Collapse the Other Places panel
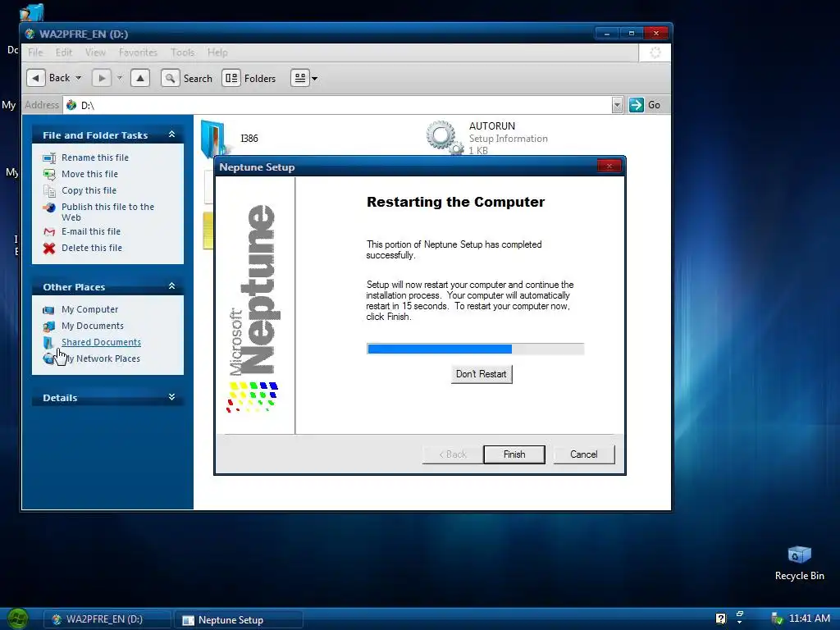840x630 pixels. coord(172,286)
